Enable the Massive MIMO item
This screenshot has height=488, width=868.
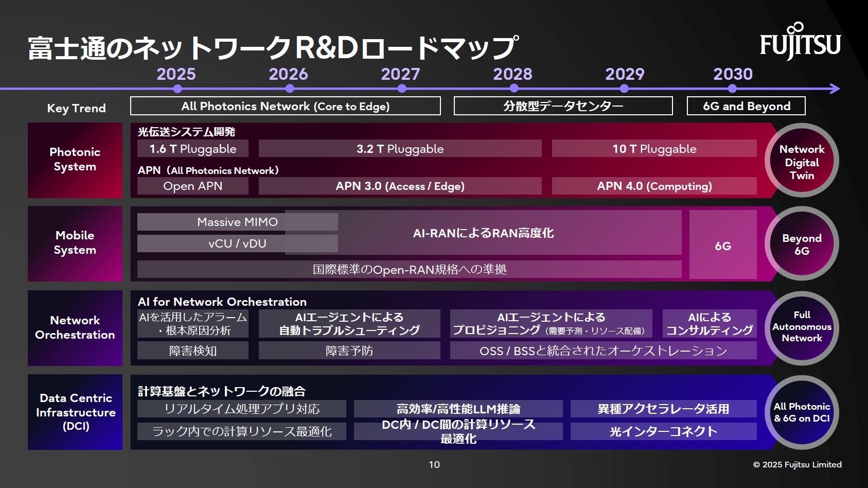point(238,222)
